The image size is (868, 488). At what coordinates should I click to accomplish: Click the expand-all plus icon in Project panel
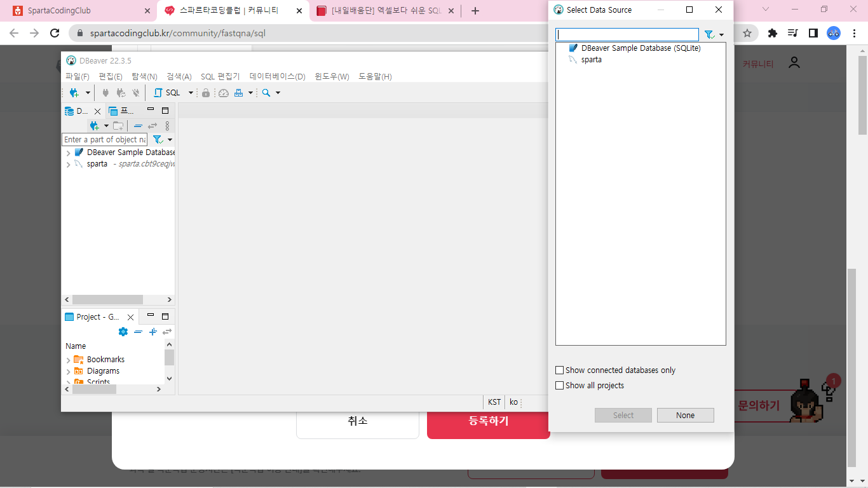[153, 332]
